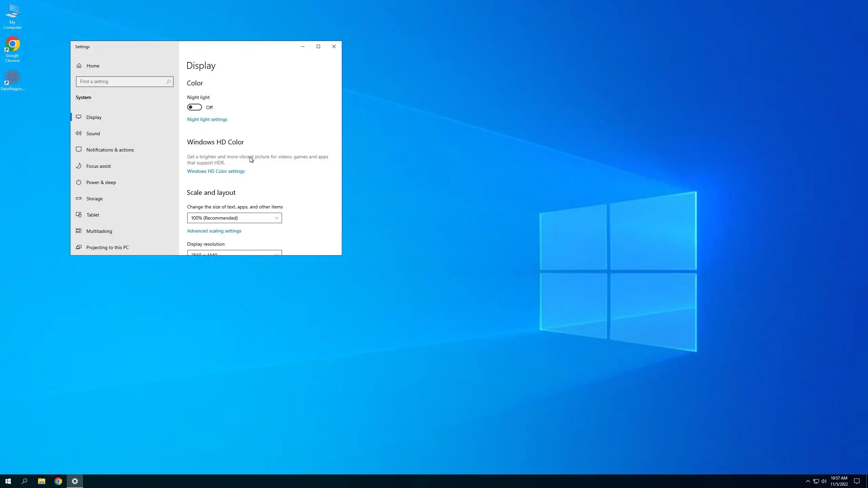This screenshot has width=868, height=488.
Task: Open Windows HD Color settings link
Action: 216,171
